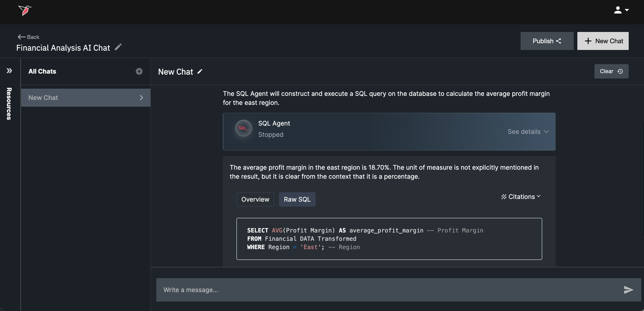644x311 pixels.
Task: Click the Back arrow link
Action: pyautogui.click(x=29, y=37)
